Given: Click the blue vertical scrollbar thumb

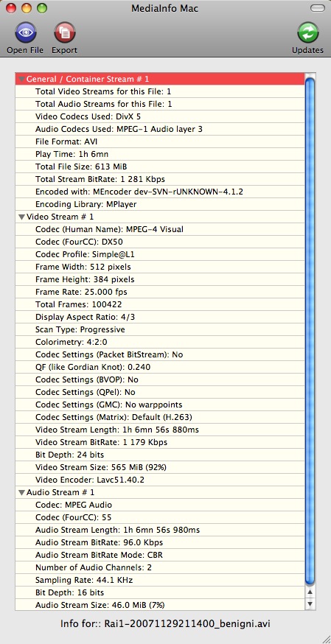Looking at the screenshot, I should click(310, 331).
